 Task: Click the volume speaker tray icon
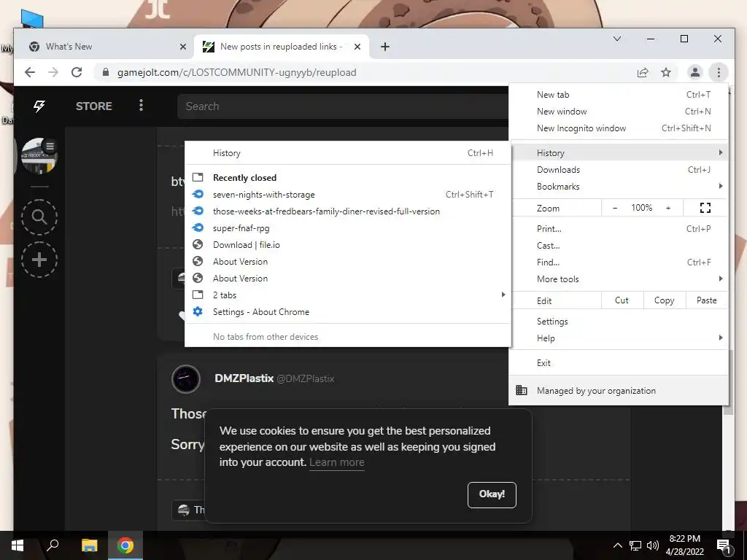[653, 545]
